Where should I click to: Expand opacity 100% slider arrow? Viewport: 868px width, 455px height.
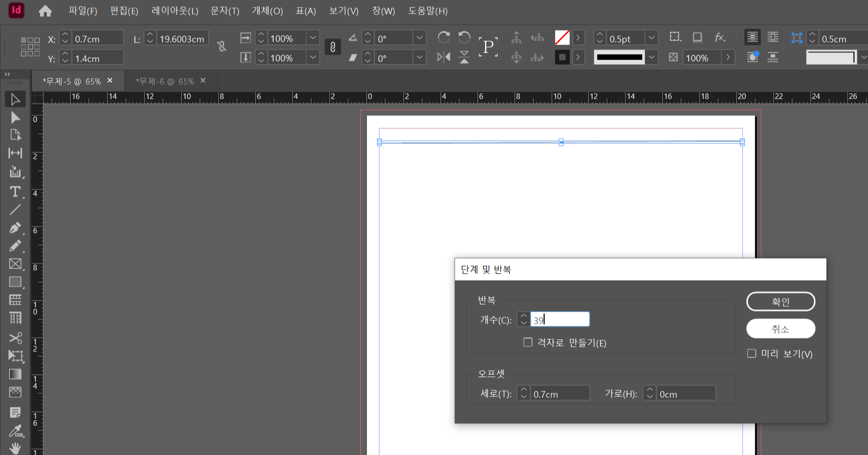click(728, 58)
